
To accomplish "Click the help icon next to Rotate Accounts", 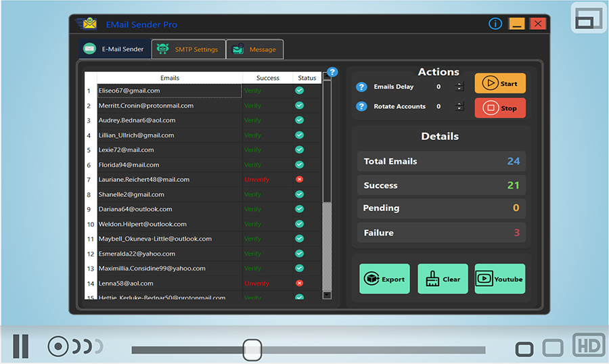I will pyautogui.click(x=361, y=106).
